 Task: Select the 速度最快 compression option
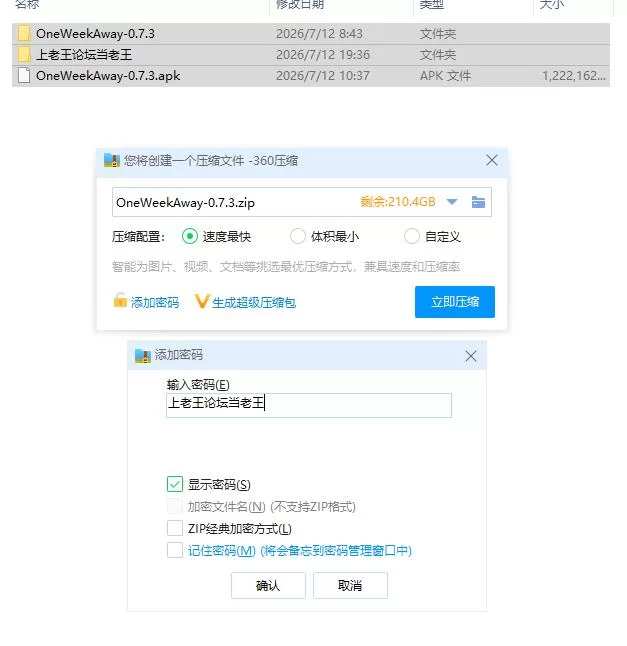(190, 236)
